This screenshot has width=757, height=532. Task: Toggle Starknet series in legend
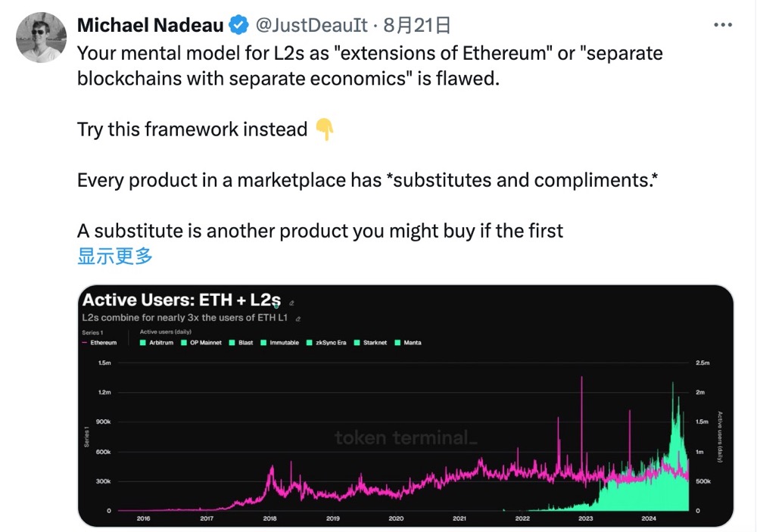coord(359,343)
